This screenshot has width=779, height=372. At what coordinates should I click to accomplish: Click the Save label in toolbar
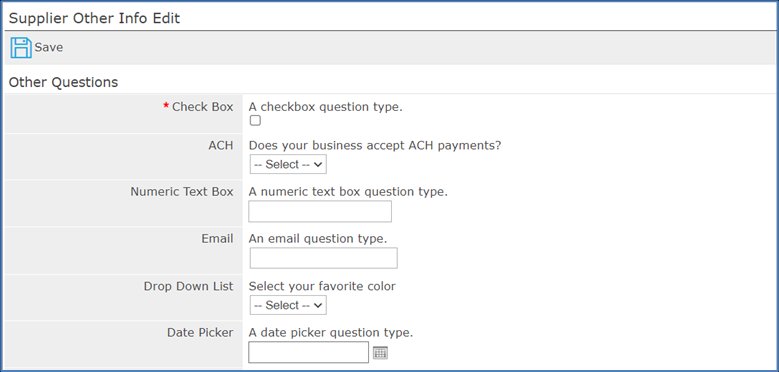(x=49, y=48)
